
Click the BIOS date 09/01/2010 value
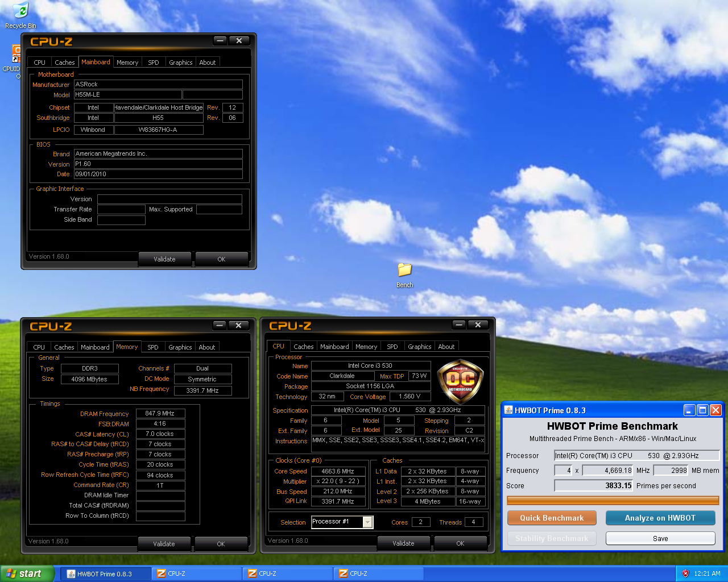click(158, 174)
